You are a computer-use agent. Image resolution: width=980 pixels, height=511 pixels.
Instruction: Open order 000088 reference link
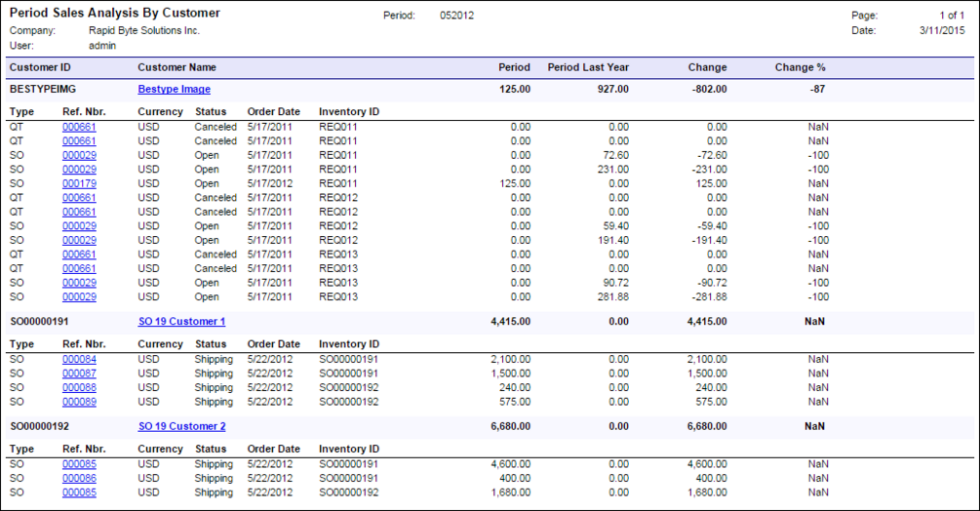79,388
